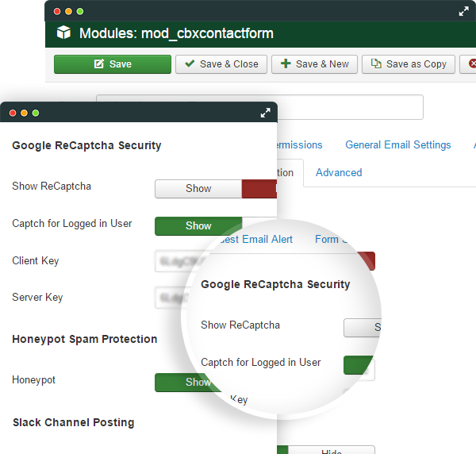Click the module title input field

click(350, 107)
